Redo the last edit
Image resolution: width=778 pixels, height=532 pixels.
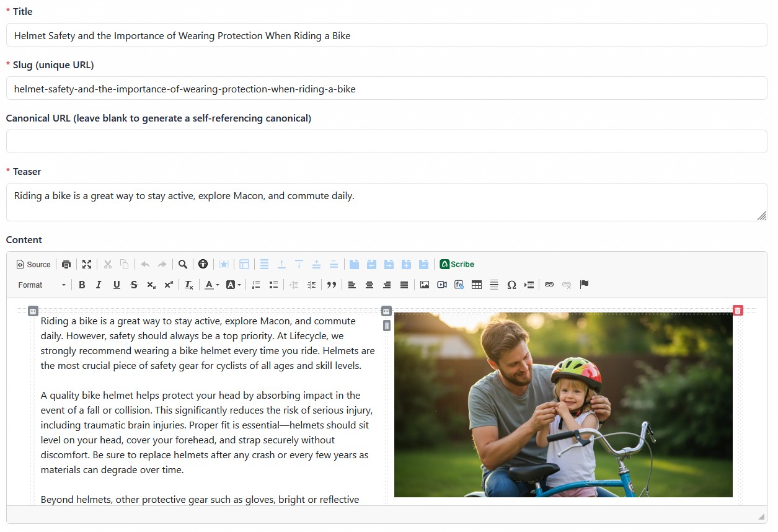coord(162,264)
